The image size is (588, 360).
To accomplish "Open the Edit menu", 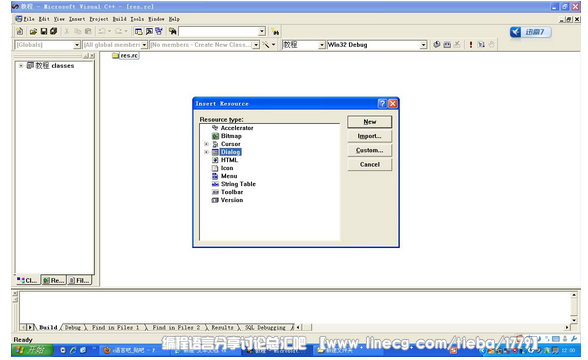I will [44, 19].
